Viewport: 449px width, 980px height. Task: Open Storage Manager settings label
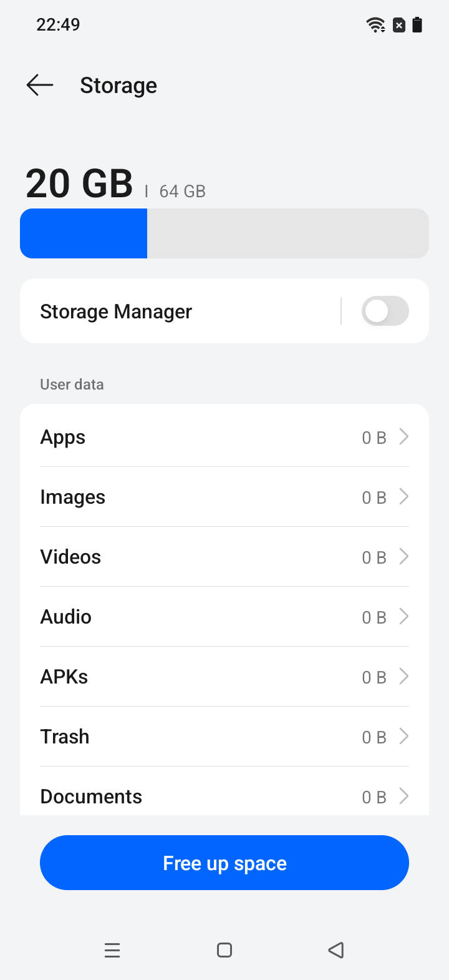coord(116,311)
